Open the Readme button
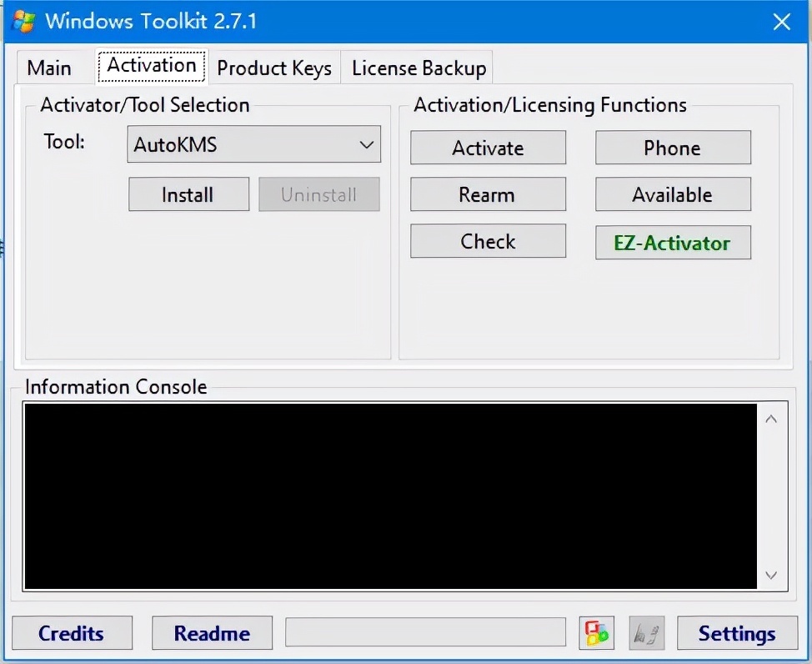 212,633
